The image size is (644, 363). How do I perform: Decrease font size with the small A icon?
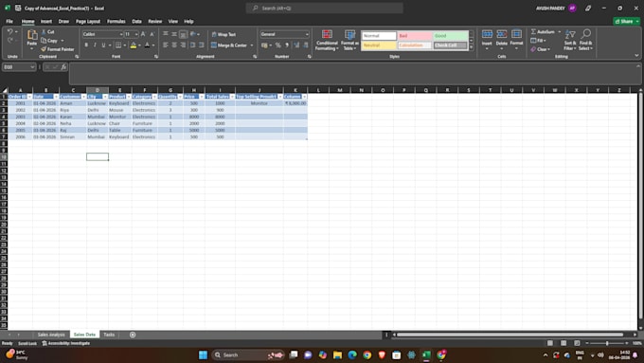[x=152, y=34]
